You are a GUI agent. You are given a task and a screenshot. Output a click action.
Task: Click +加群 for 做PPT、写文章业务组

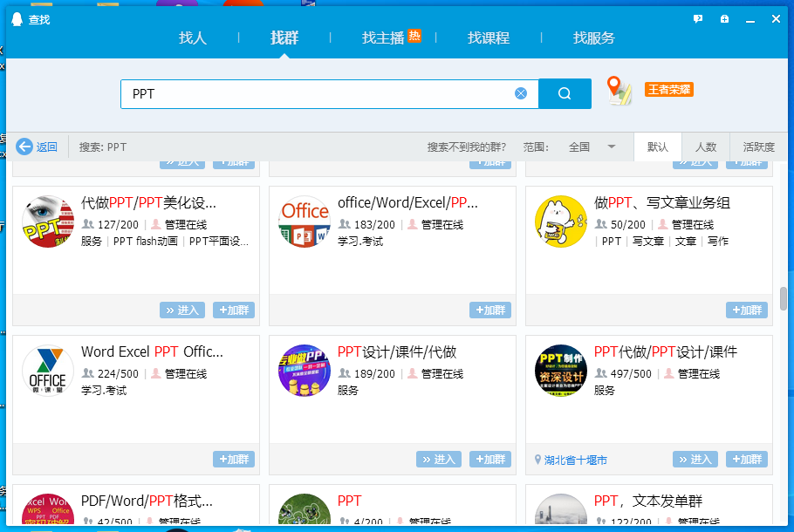(x=747, y=310)
